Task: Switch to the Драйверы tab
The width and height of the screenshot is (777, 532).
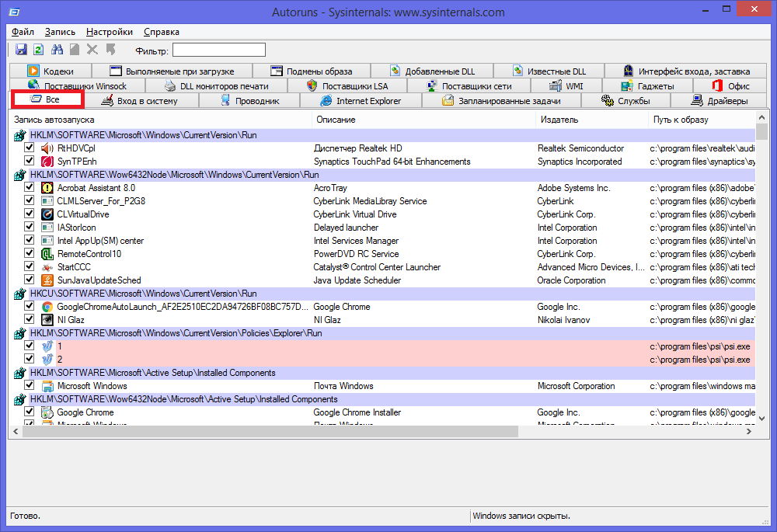Action: click(720, 101)
